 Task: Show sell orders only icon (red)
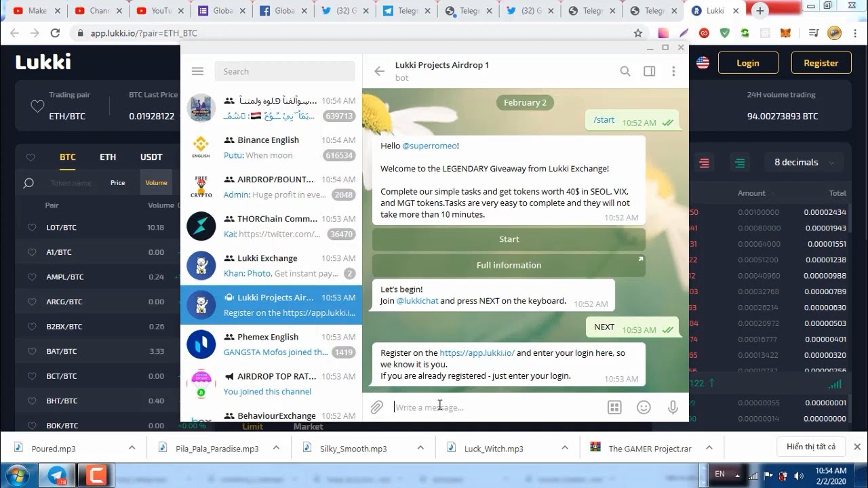[704, 163]
